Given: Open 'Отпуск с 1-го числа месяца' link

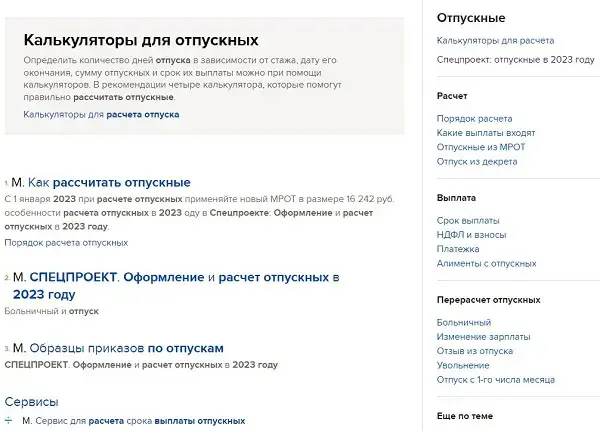Looking at the screenshot, I should tap(496, 380).
